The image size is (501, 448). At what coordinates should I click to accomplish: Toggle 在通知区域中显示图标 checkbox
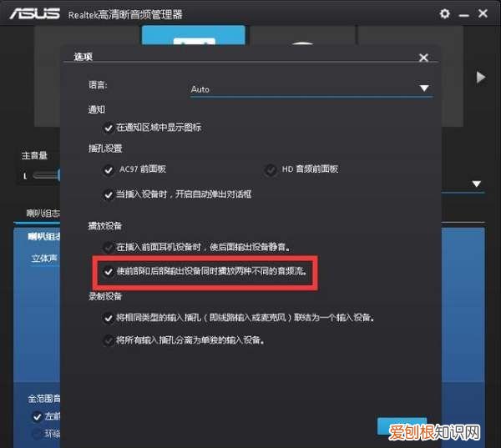coord(109,128)
